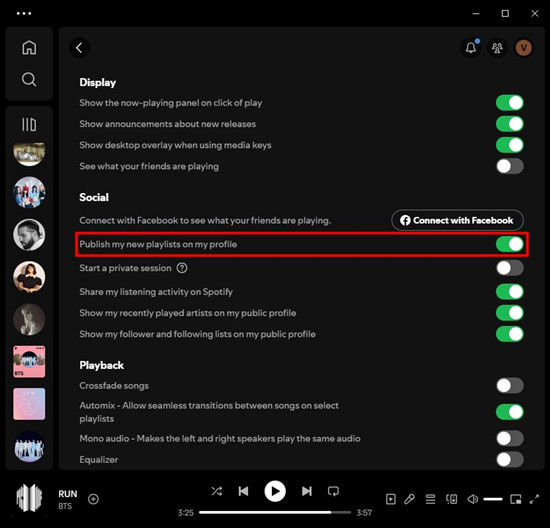Open Your Library icon
This screenshot has width=550, height=528.
coord(29,124)
